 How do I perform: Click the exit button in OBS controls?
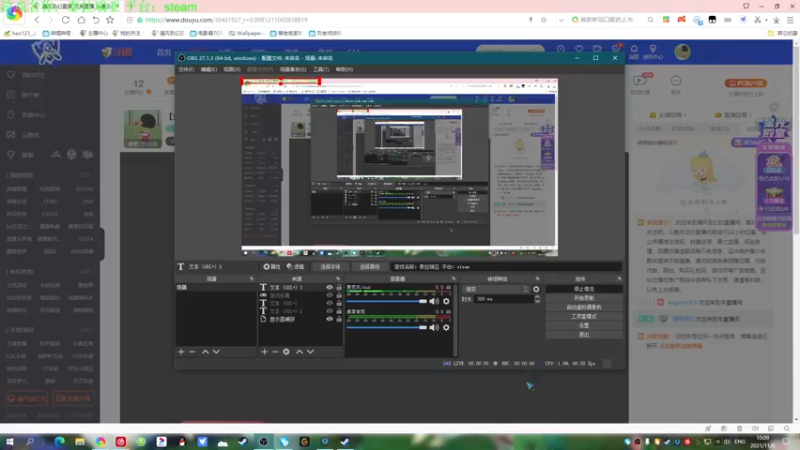(584, 335)
